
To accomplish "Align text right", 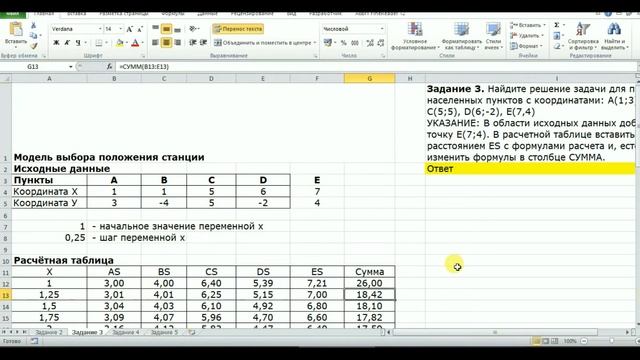I will (x=178, y=42).
